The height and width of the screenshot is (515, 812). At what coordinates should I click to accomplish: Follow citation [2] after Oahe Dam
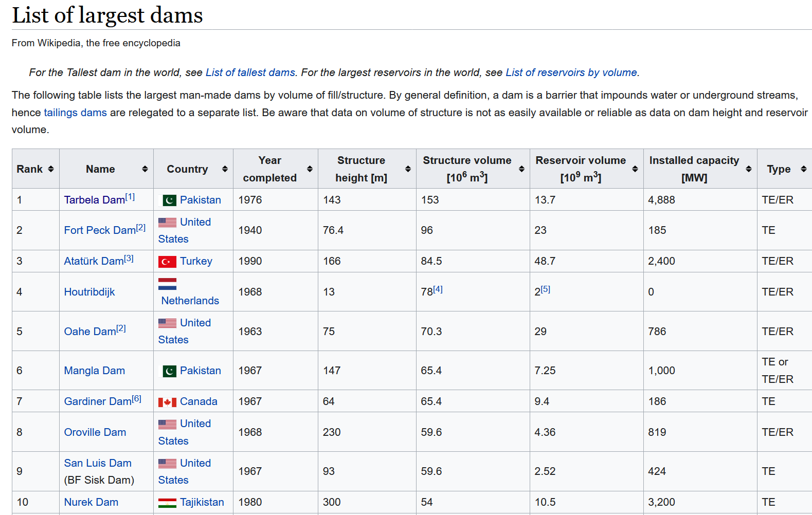coord(121,328)
